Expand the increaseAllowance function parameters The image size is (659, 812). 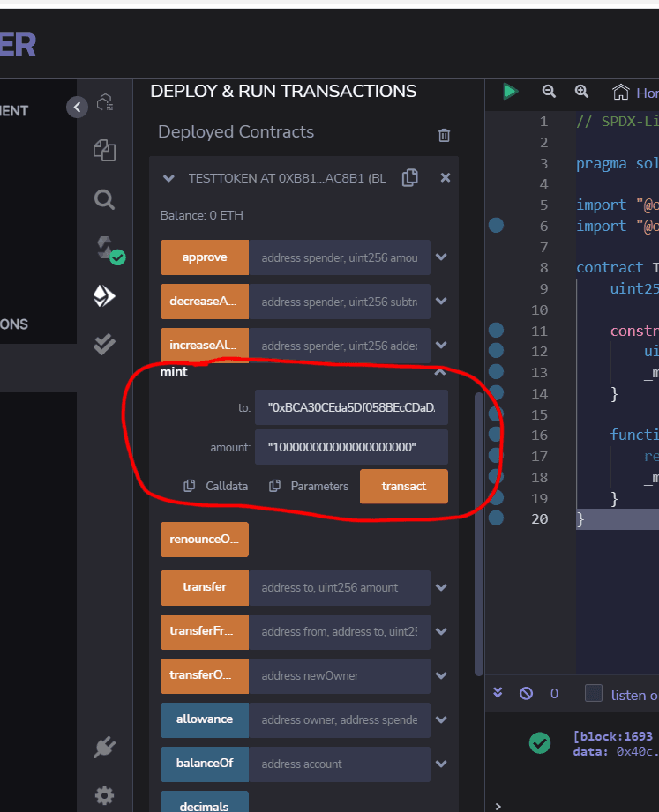[441, 345]
